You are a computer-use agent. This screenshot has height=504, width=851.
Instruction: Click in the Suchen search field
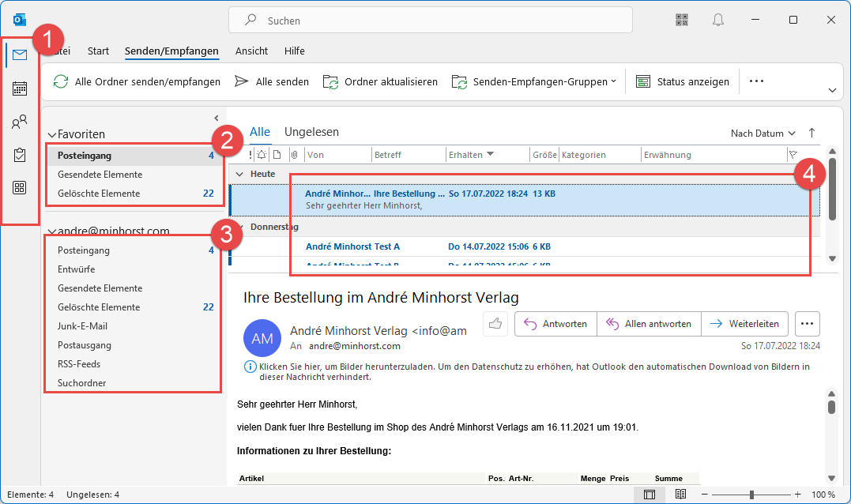[x=431, y=21]
